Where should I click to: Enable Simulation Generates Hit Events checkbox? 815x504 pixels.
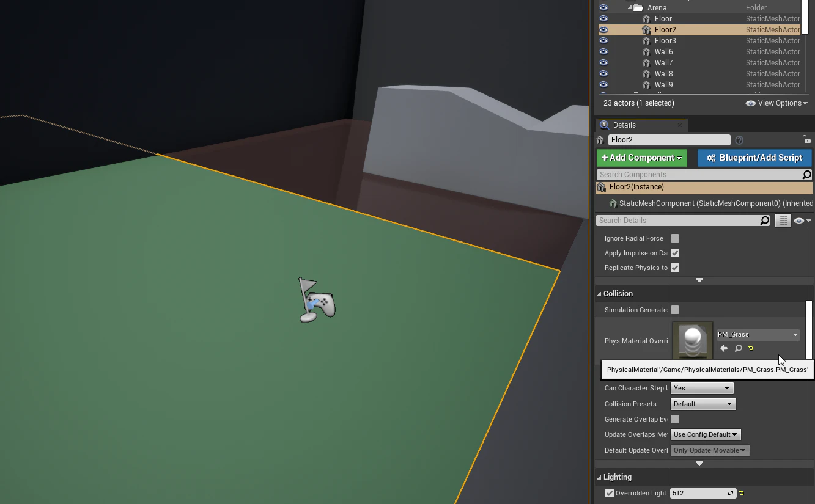click(x=675, y=310)
